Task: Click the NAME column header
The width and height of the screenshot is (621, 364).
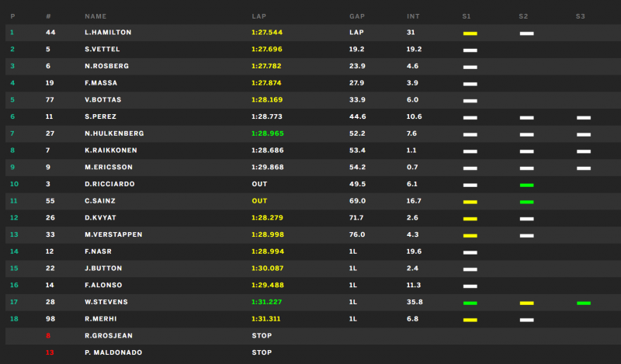Action: coord(95,16)
